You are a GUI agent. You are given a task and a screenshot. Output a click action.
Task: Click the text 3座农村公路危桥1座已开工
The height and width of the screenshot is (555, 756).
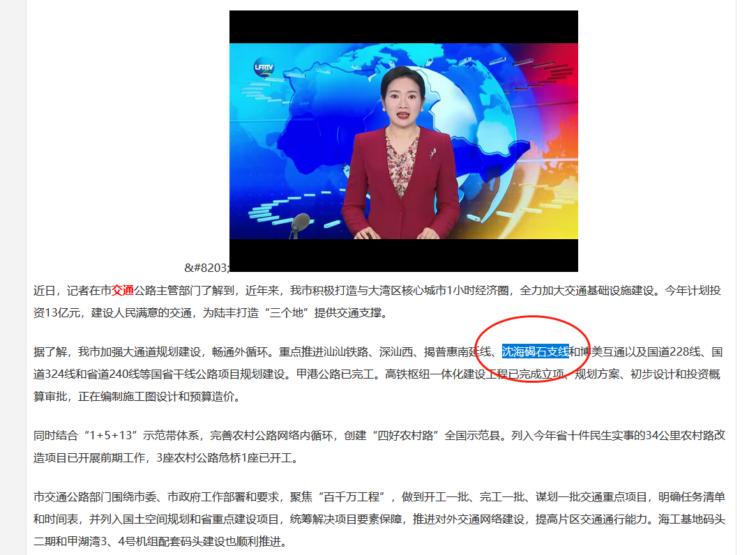pos(224,457)
